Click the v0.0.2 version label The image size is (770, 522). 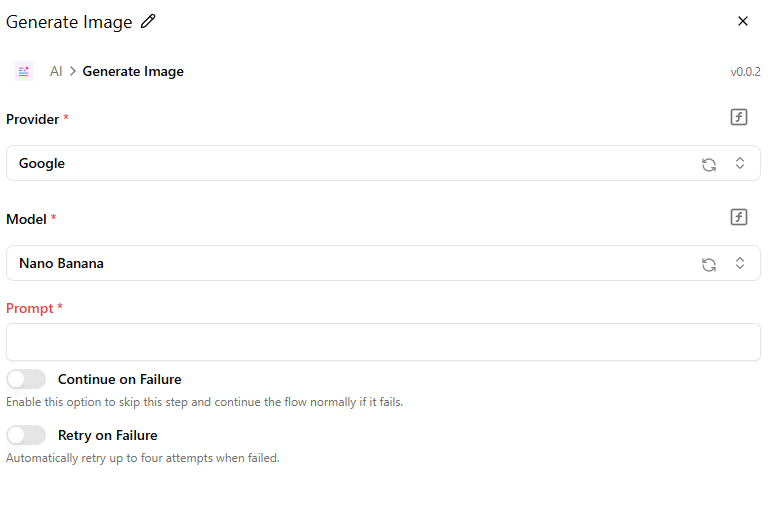745,72
